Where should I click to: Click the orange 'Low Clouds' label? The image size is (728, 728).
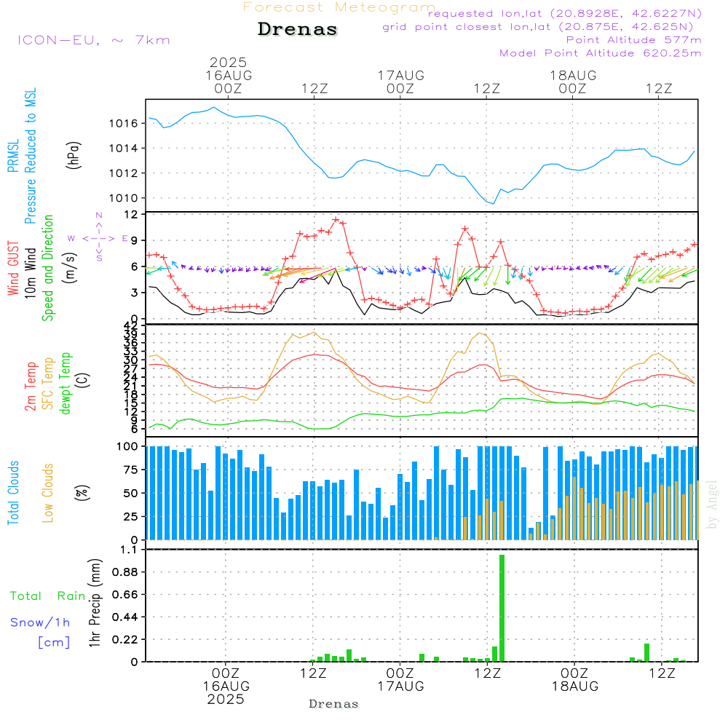point(47,493)
